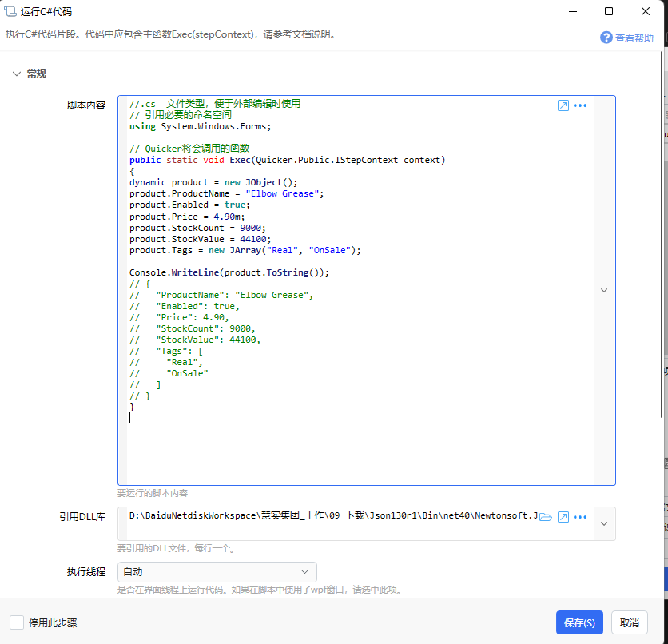Minimize the 运行C#代码 window
668x644 pixels.
573,11
